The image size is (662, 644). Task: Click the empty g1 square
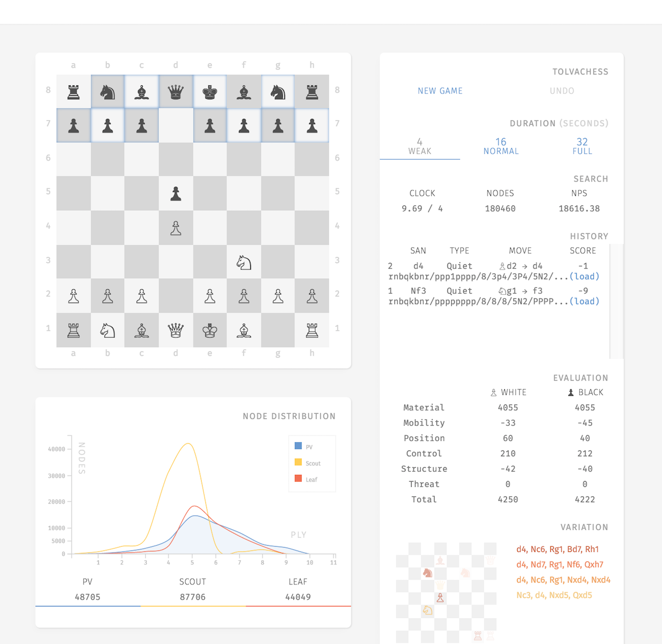(278, 330)
